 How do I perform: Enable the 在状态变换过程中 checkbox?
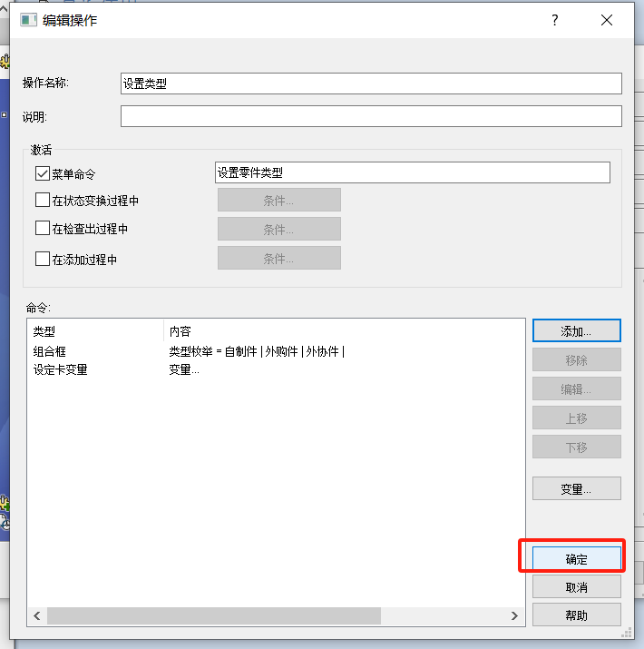(43, 201)
